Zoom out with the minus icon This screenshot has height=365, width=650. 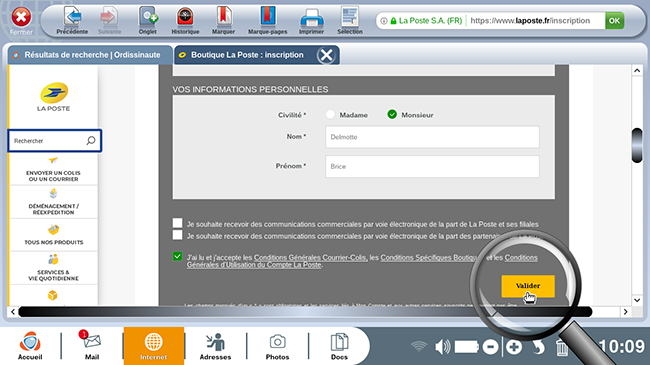pos(490,347)
